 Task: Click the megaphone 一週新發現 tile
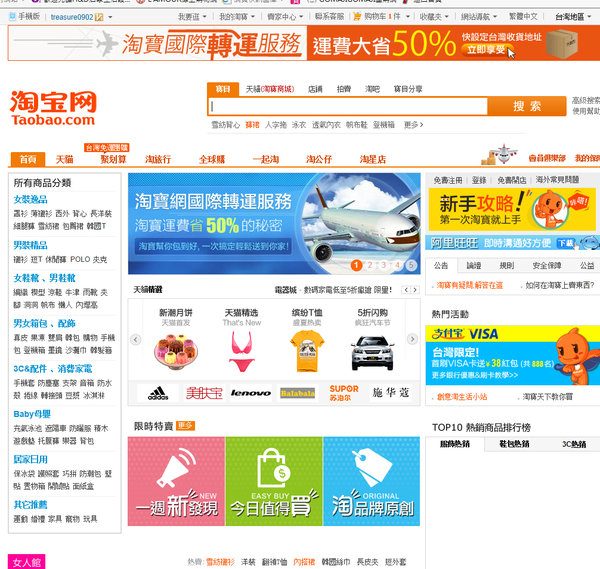tap(176, 481)
